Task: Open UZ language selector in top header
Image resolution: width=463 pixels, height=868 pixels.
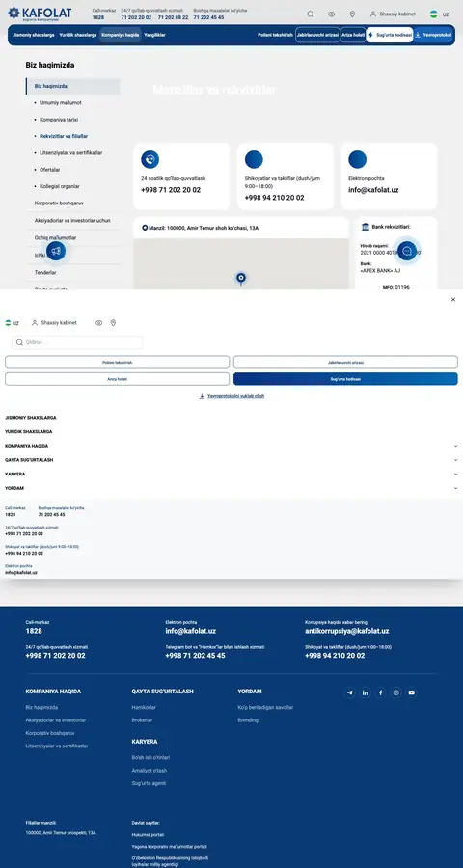Action: [x=440, y=14]
